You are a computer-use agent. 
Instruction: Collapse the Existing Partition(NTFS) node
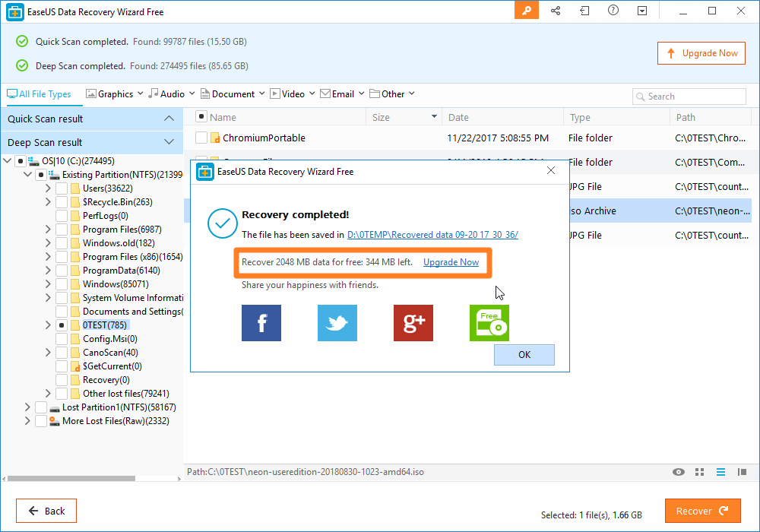click(27, 175)
